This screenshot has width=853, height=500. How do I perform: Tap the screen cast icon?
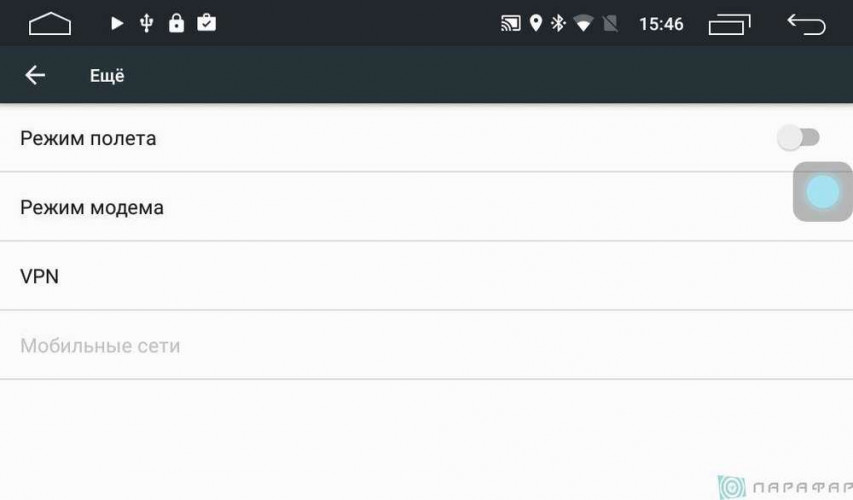point(511,23)
